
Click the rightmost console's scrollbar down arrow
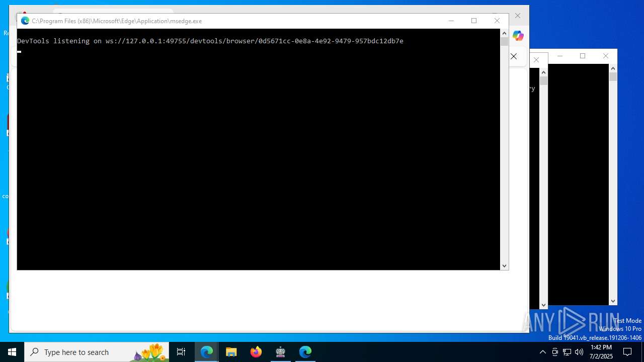click(613, 301)
